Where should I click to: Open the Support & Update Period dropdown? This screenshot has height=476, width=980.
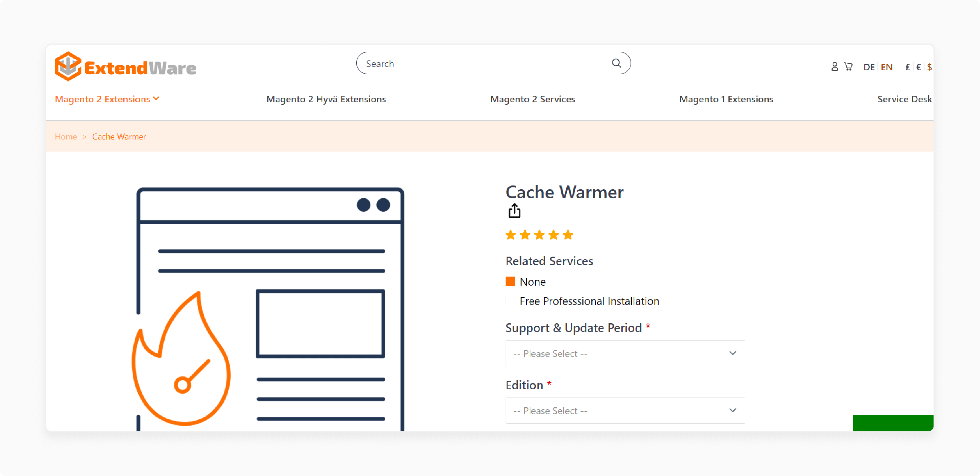(x=625, y=353)
